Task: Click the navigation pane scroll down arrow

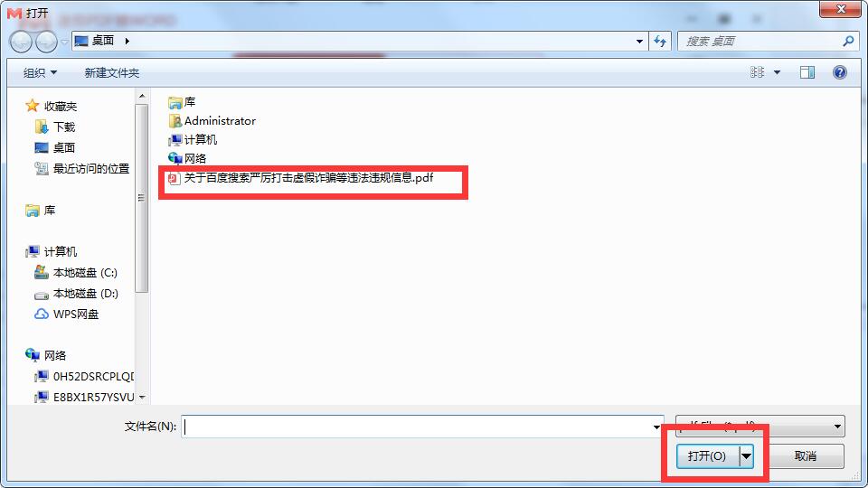Action: point(142,398)
